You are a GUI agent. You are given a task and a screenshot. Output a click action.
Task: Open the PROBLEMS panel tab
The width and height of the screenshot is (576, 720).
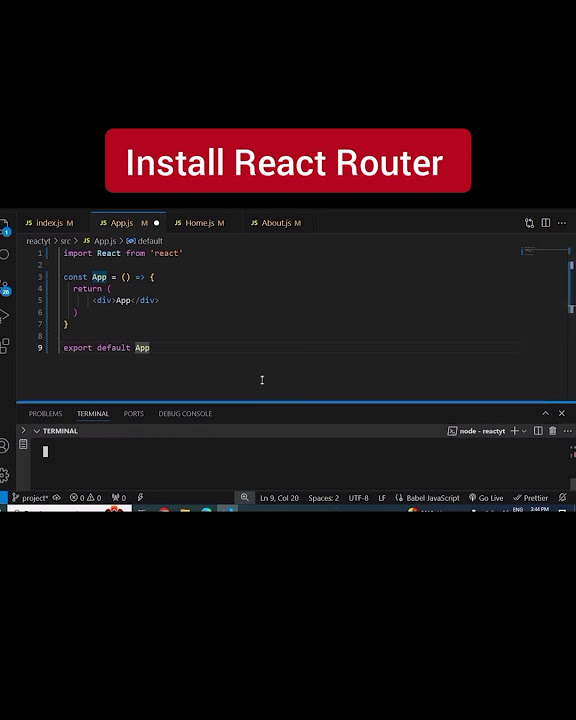(x=45, y=414)
